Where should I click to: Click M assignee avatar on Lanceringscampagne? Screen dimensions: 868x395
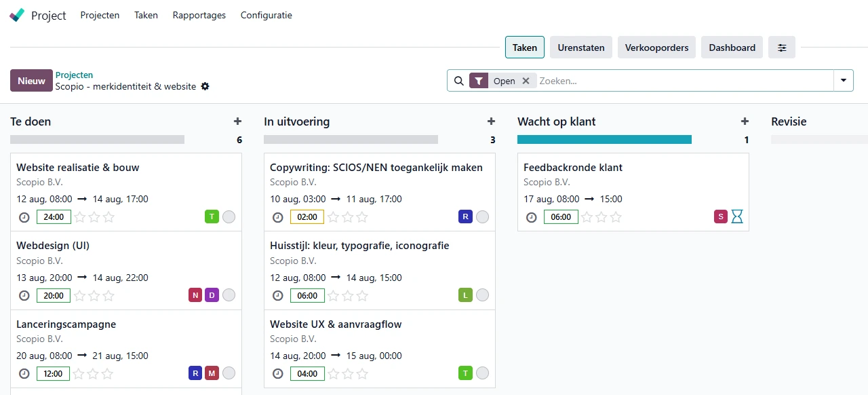(x=212, y=373)
